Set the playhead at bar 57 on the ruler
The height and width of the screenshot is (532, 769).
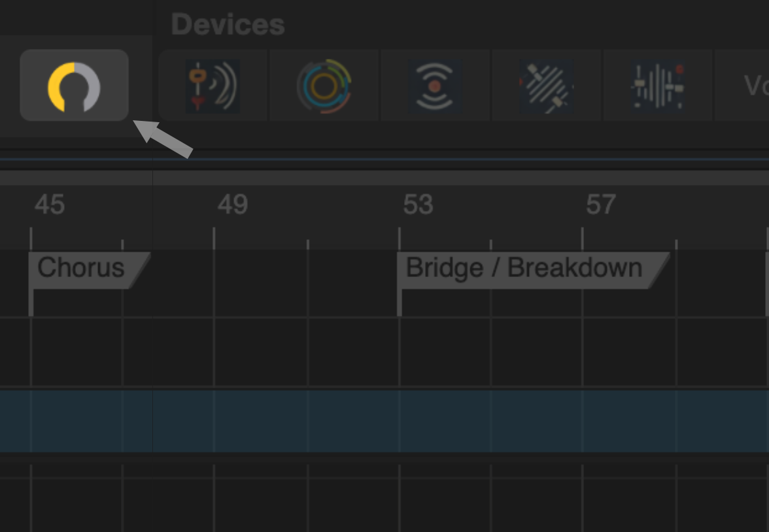[x=601, y=204]
